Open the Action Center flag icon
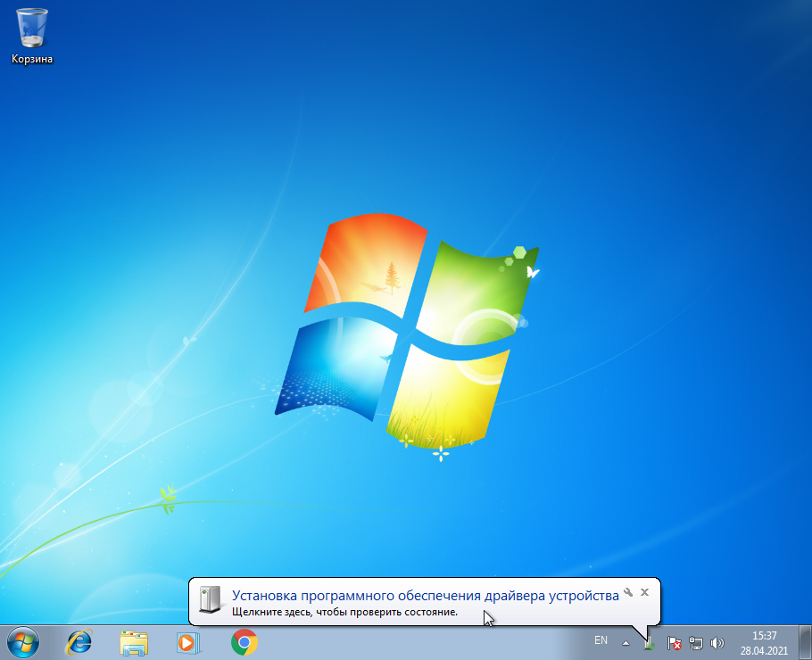The height and width of the screenshot is (660, 812). click(674, 643)
